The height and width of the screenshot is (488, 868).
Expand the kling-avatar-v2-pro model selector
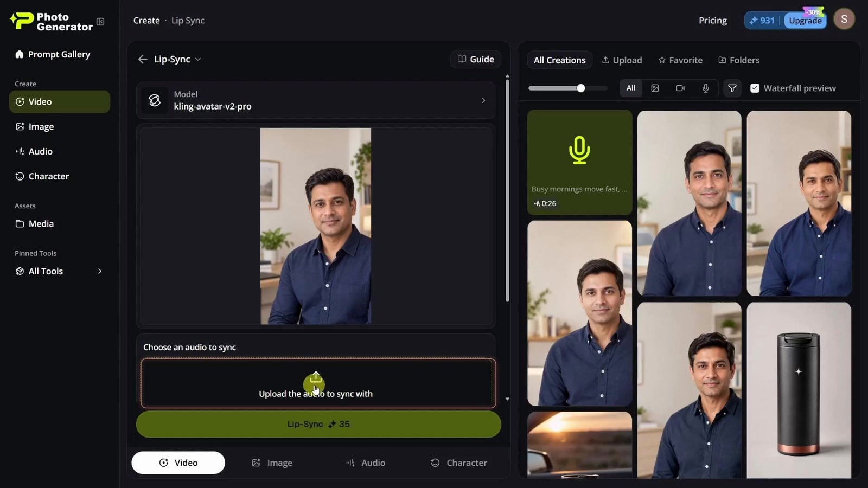point(316,100)
